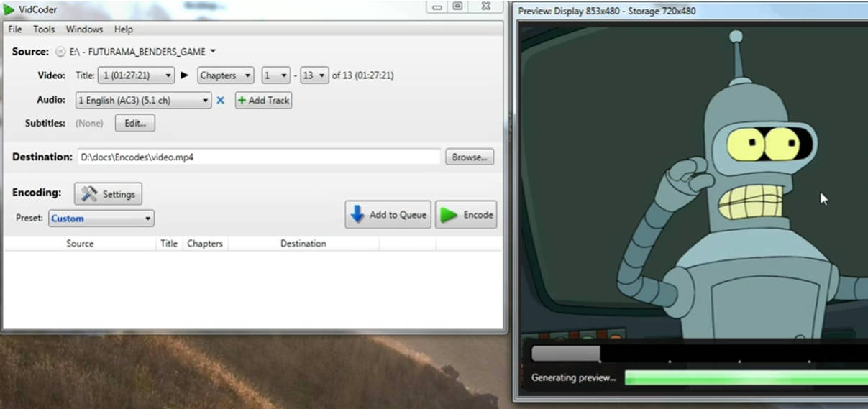Click the disc icon beside Source
868x409 pixels.
click(60, 52)
